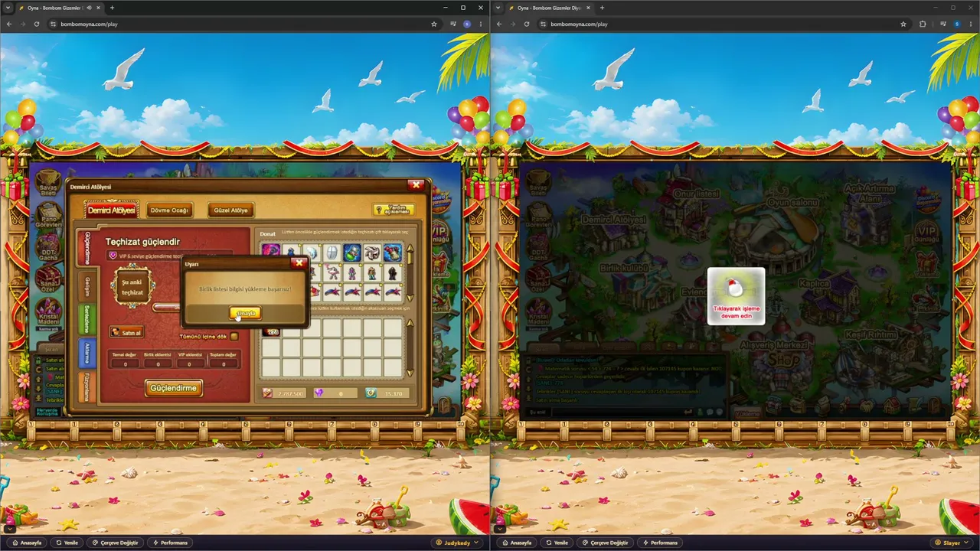Reload the page in left browser window
980x551 pixels.
(x=36, y=24)
